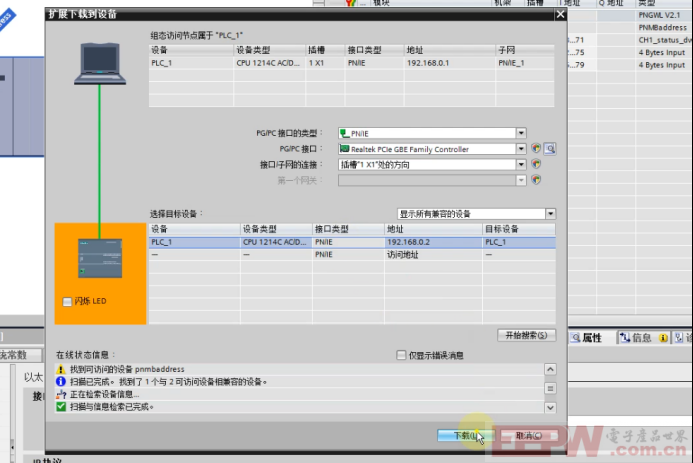
Task: Toggle the Flash LED checkbox
Action: [x=67, y=301]
